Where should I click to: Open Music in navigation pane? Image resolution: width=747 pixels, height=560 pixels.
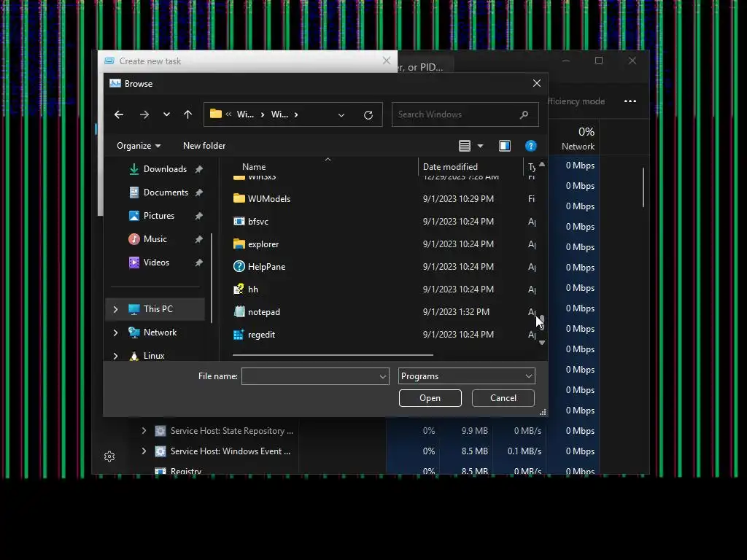(x=155, y=239)
